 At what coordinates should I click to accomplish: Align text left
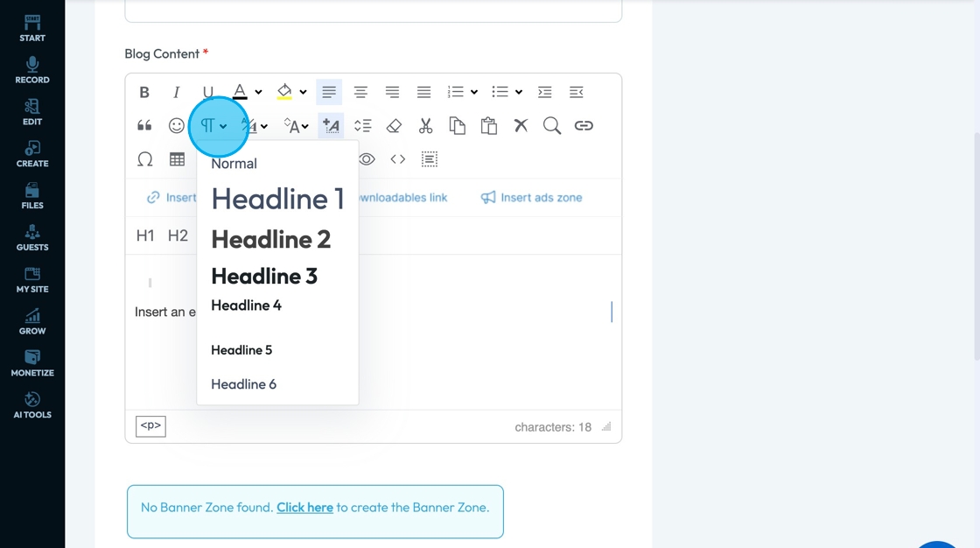tap(329, 93)
